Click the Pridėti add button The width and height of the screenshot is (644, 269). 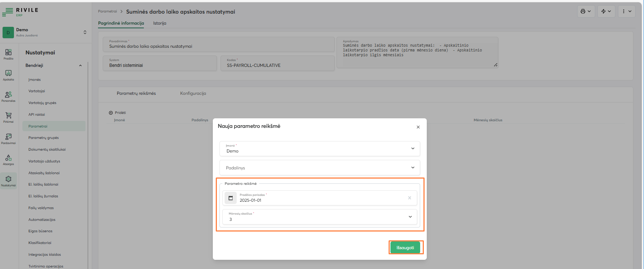117,113
